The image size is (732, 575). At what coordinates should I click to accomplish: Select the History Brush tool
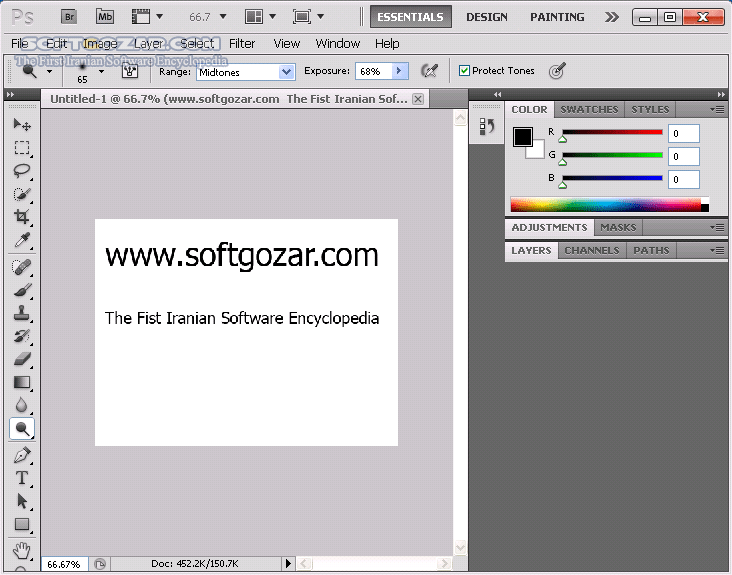pos(22,336)
